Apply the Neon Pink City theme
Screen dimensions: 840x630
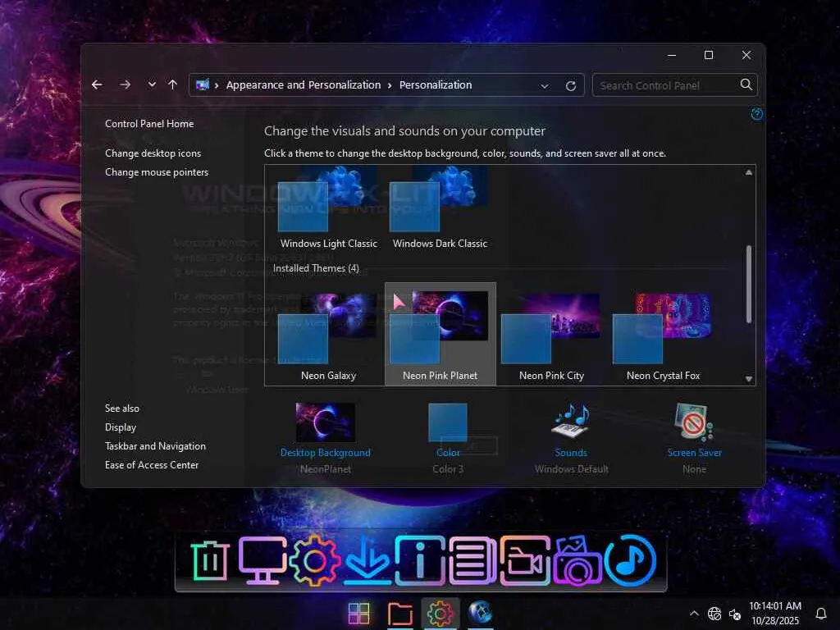(551, 336)
